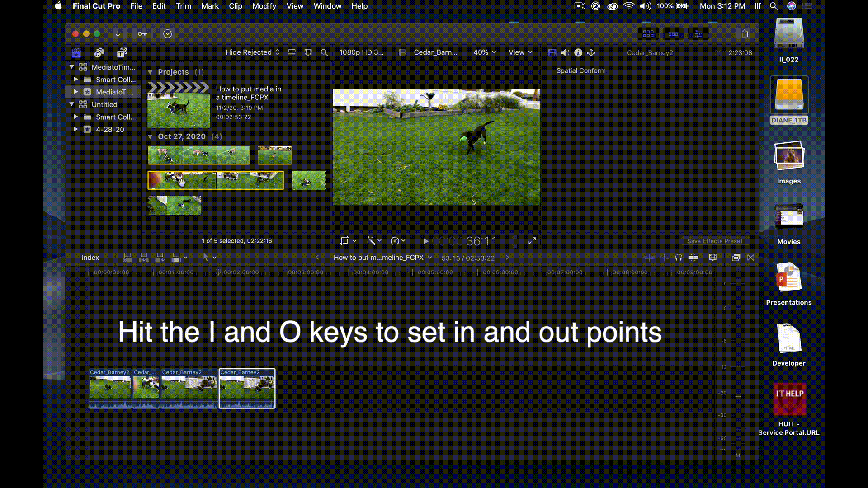Select the last Cedar_Barney2 timeline clip
This screenshot has width=868, height=488.
click(x=247, y=389)
